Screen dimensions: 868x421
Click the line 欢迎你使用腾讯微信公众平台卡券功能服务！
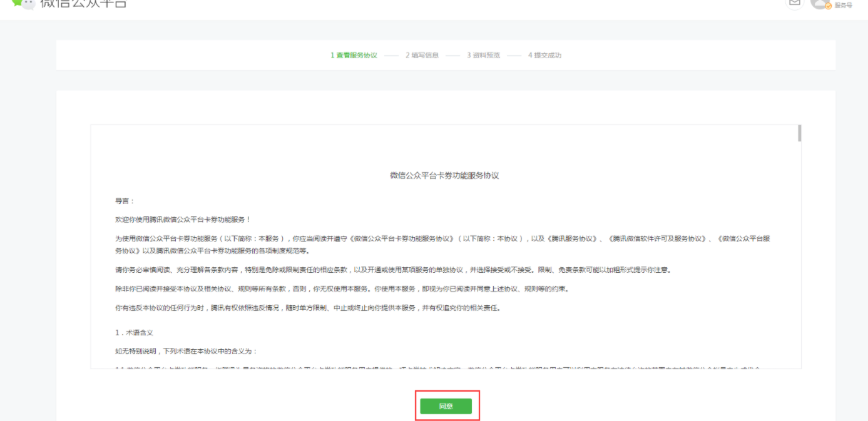click(183, 220)
